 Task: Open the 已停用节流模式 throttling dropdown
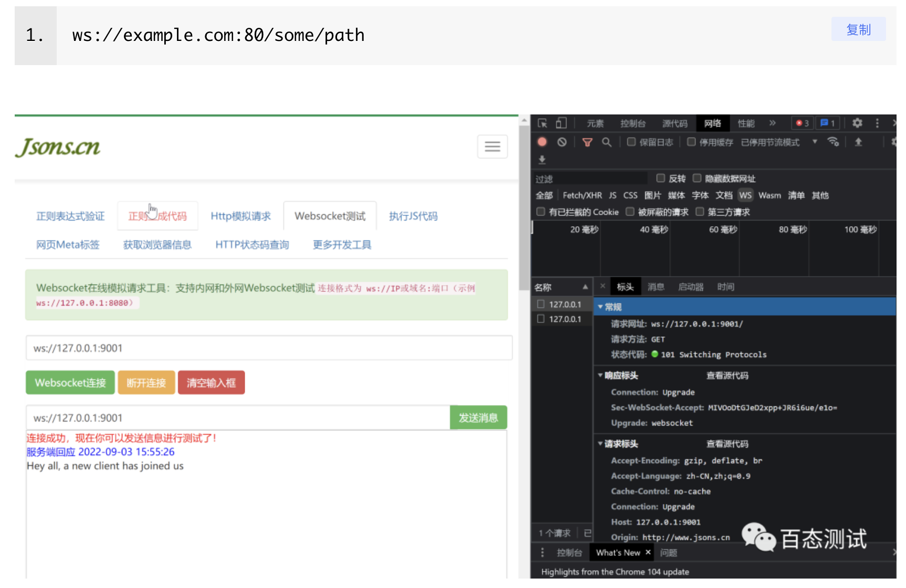[779, 142]
